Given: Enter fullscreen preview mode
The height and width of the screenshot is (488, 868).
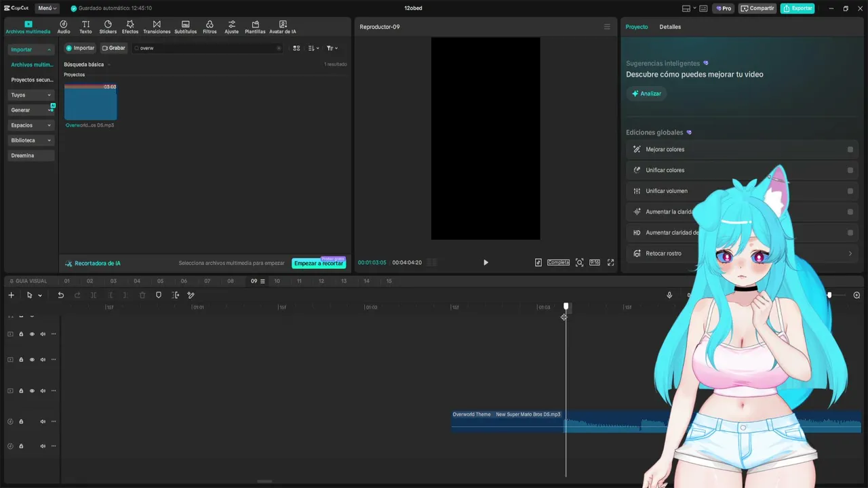Looking at the screenshot, I should (x=610, y=262).
